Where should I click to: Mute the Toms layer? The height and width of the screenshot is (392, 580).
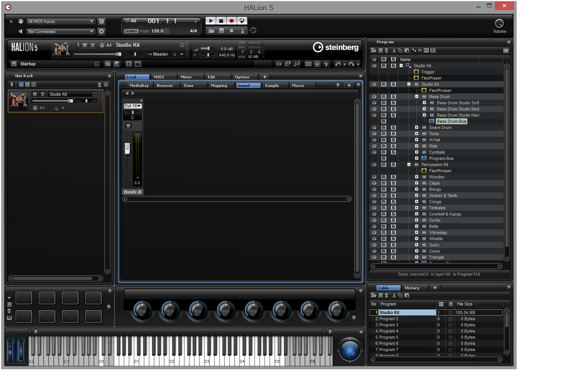click(384, 134)
